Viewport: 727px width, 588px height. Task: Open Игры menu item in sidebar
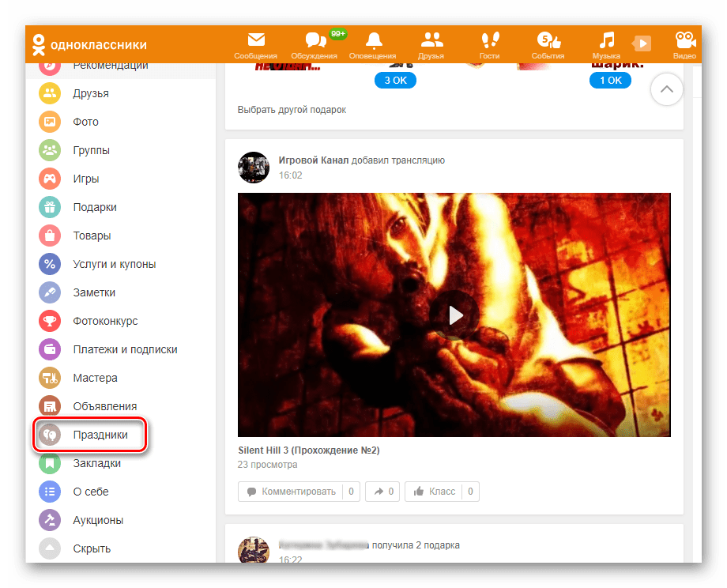point(86,179)
